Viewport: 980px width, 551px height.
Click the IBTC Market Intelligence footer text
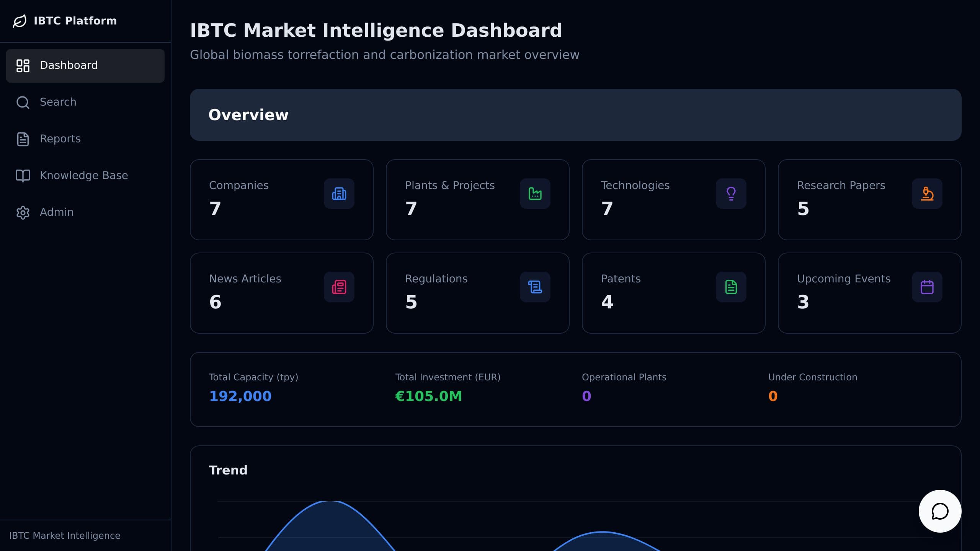point(65,536)
